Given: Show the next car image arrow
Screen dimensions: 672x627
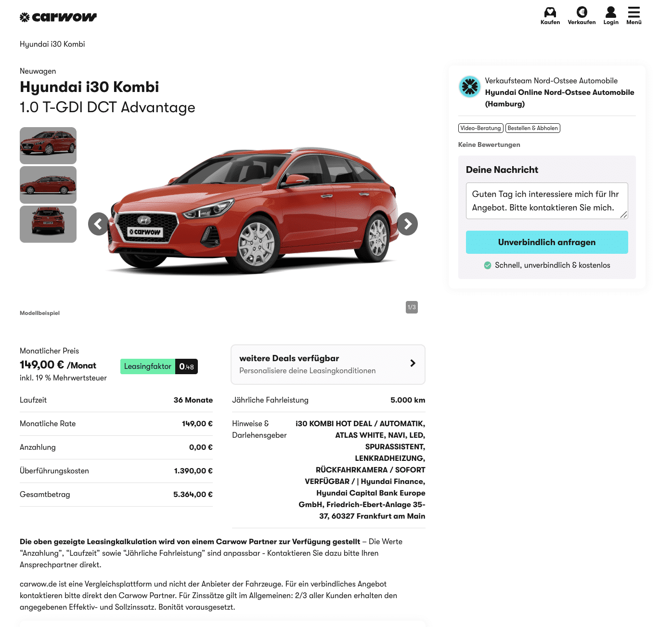Looking at the screenshot, I should (x=407, y=224).
